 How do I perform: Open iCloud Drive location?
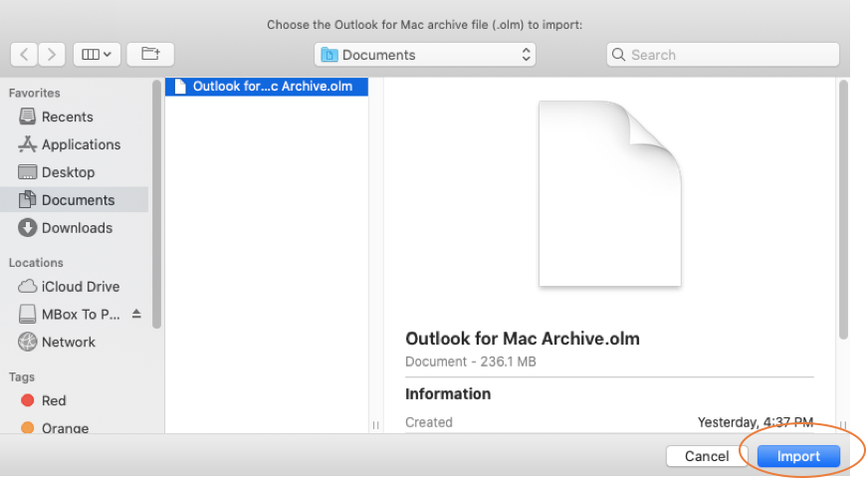pos(75,286)
